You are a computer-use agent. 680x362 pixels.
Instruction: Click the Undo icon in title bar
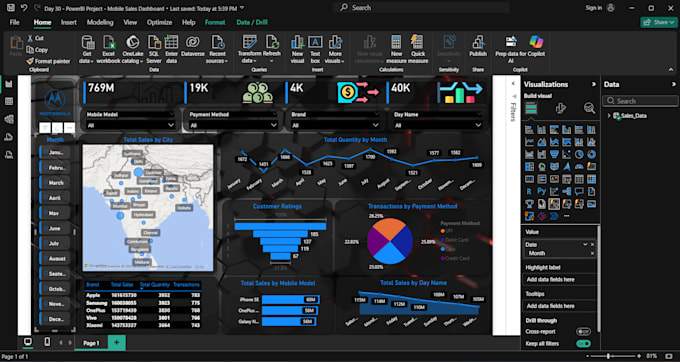[x=24, y=8]
